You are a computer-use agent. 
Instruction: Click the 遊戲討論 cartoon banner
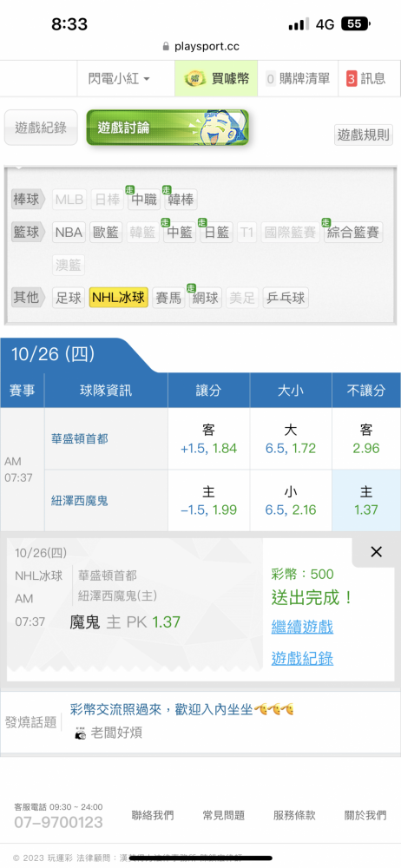pyautogui.click(x=168, y=128)
